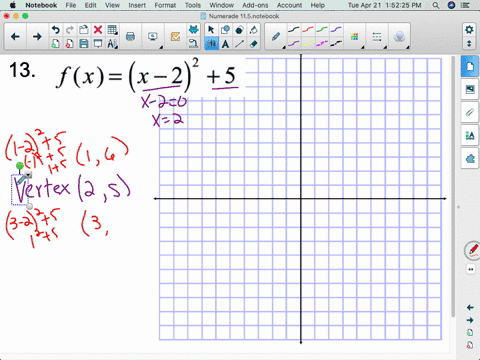This screenshot has width=480, height=360.
Task: Pick the yellow pen preset
Action: tap(308, 43)
